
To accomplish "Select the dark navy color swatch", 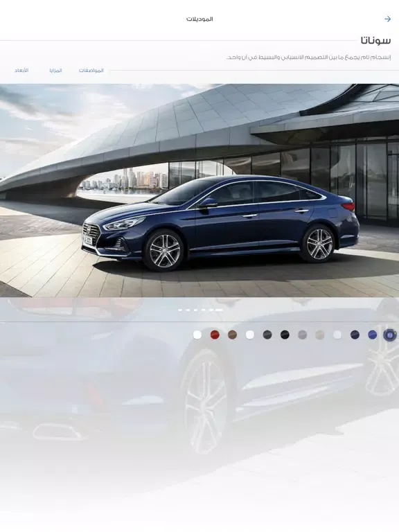I will pos(355,335).
